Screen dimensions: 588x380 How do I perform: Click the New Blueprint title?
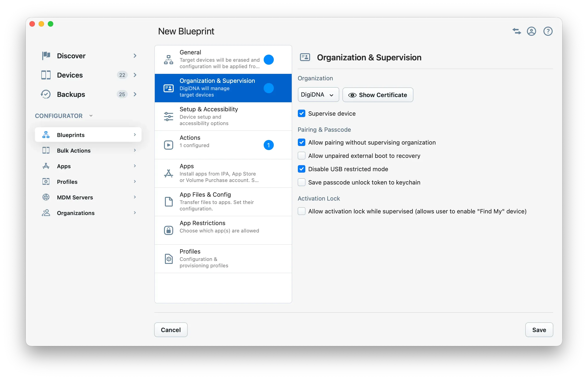(x=186, y=31)
